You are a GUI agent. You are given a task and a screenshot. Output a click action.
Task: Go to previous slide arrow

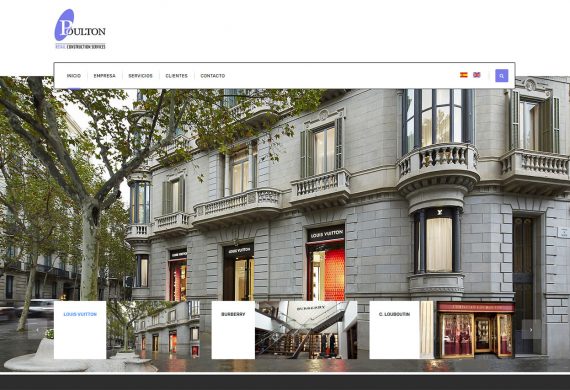point(37,330)
